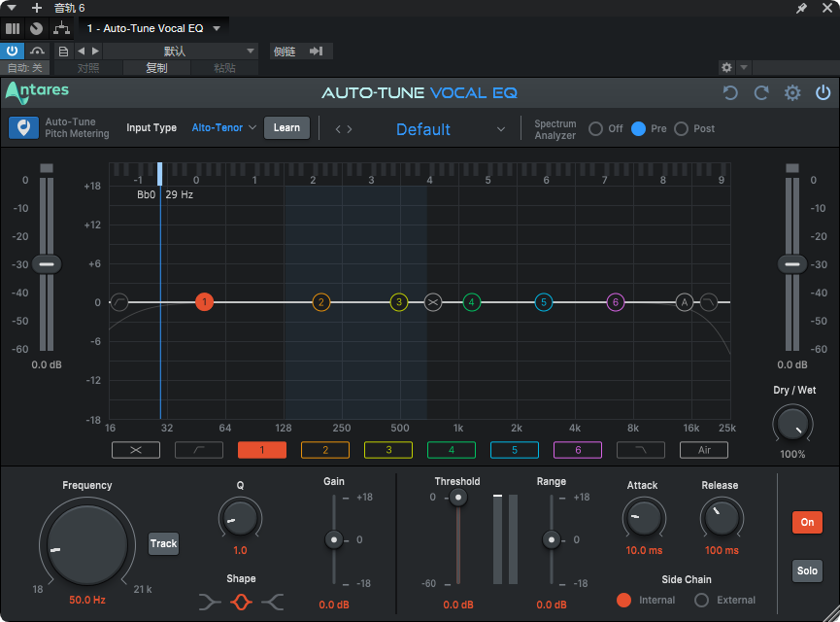
Task: Open Antares plugin settings gear
Action: pos(792,92)
